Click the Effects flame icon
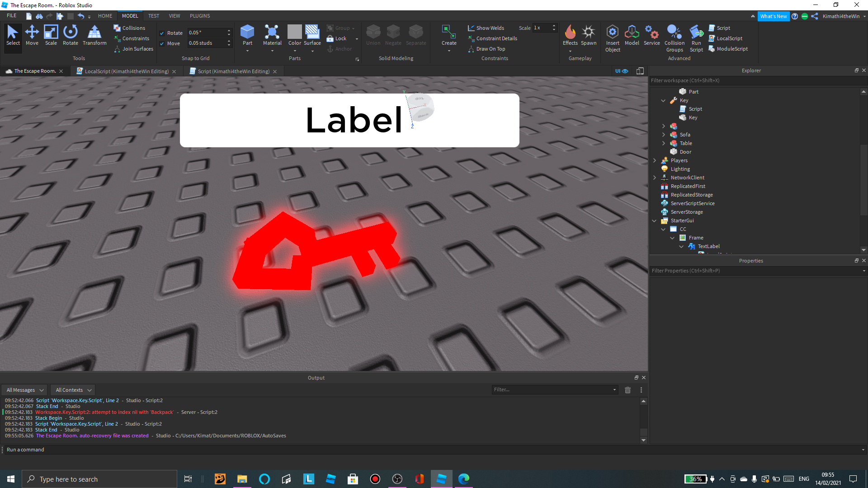The image size is (868, 488). [x=570, y=33]
